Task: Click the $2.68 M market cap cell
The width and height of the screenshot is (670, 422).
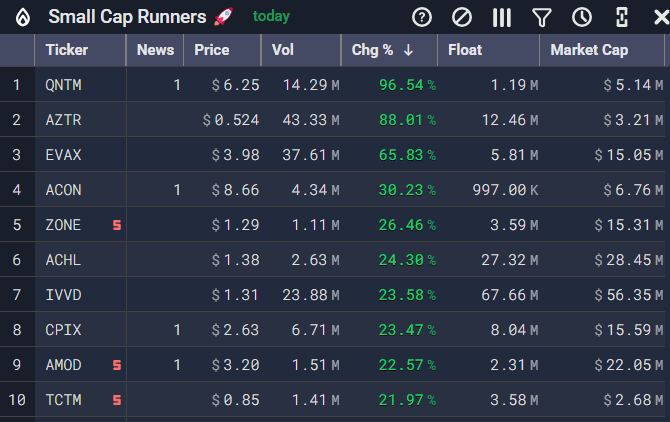Action: pos(634,400)
